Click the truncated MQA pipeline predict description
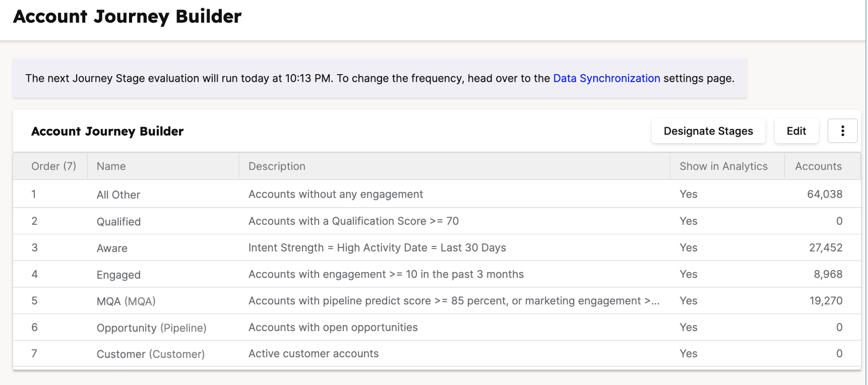 click(x=454, y=301)
